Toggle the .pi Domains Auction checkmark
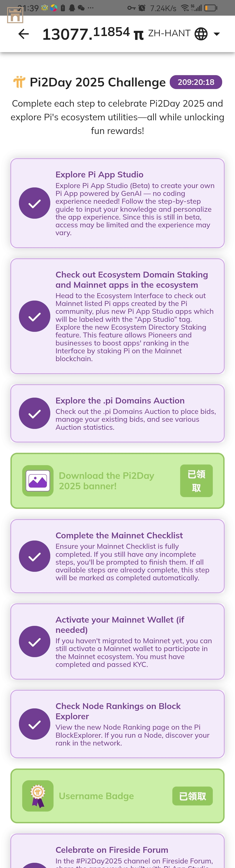Screen dimensions: 235x868 click(x=34, y=413)
